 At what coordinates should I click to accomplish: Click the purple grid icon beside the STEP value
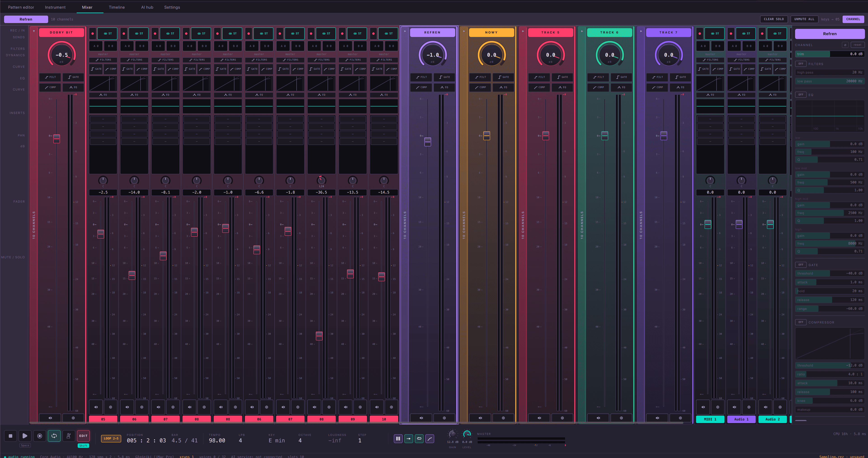tap(398, 439)
